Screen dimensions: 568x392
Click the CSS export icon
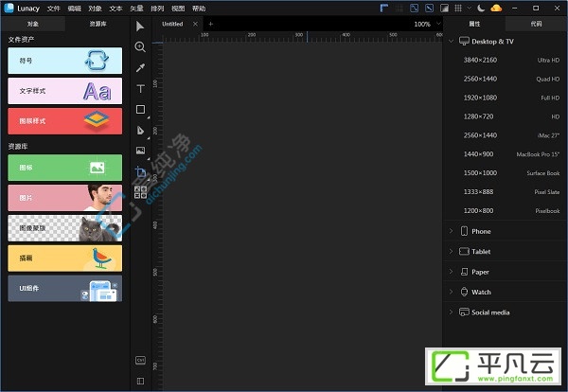click(x=140, y=360)
